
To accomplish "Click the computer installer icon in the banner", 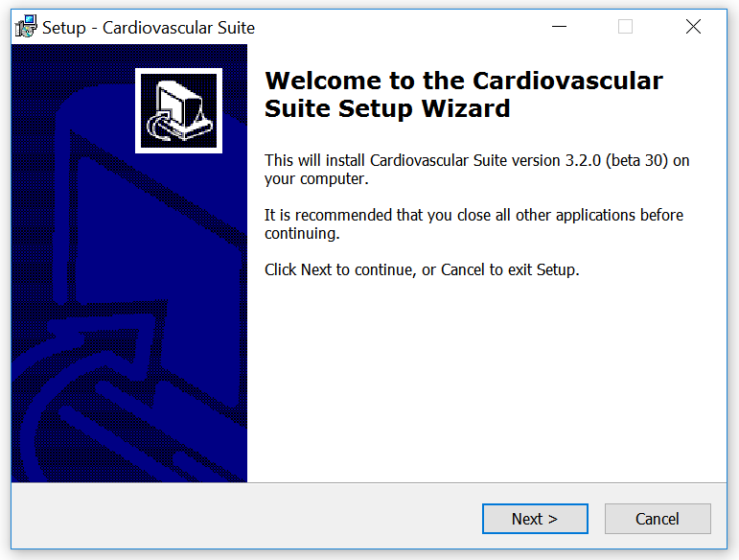I will 178,110.
